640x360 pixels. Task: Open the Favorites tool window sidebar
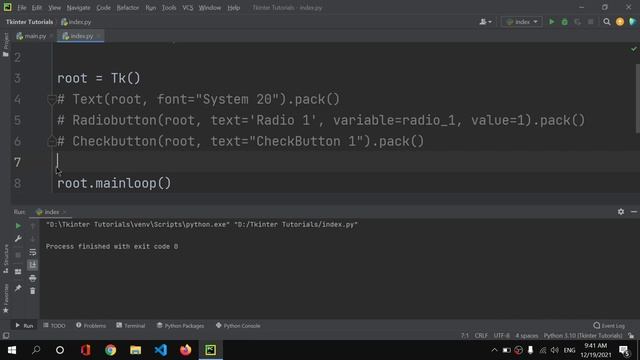5,299
